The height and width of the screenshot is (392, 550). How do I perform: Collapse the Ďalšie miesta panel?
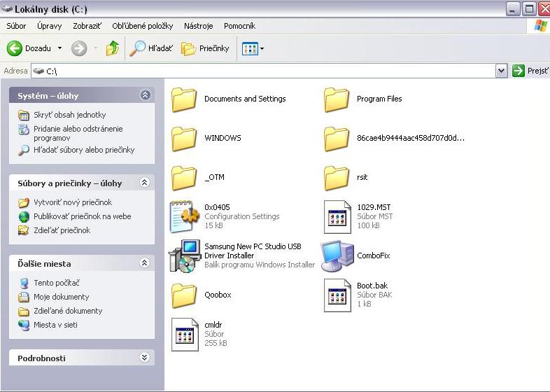tap(145, 262)
